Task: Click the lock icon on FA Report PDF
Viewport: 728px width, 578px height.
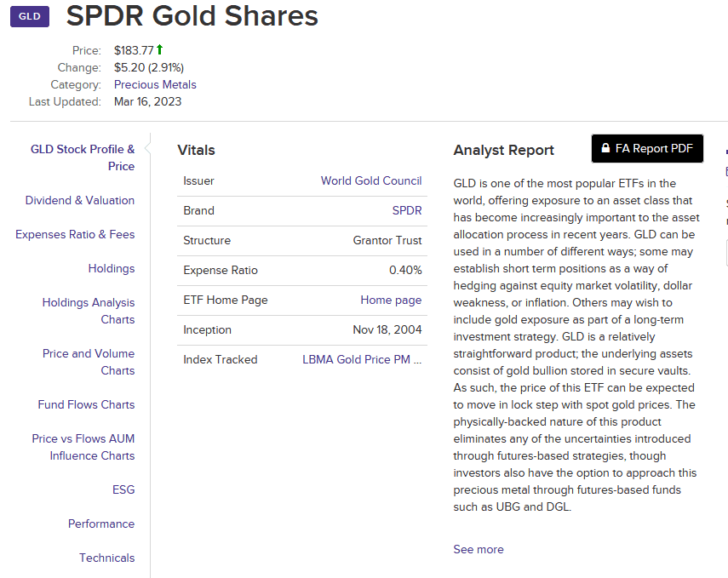Action: coord(605,148)
